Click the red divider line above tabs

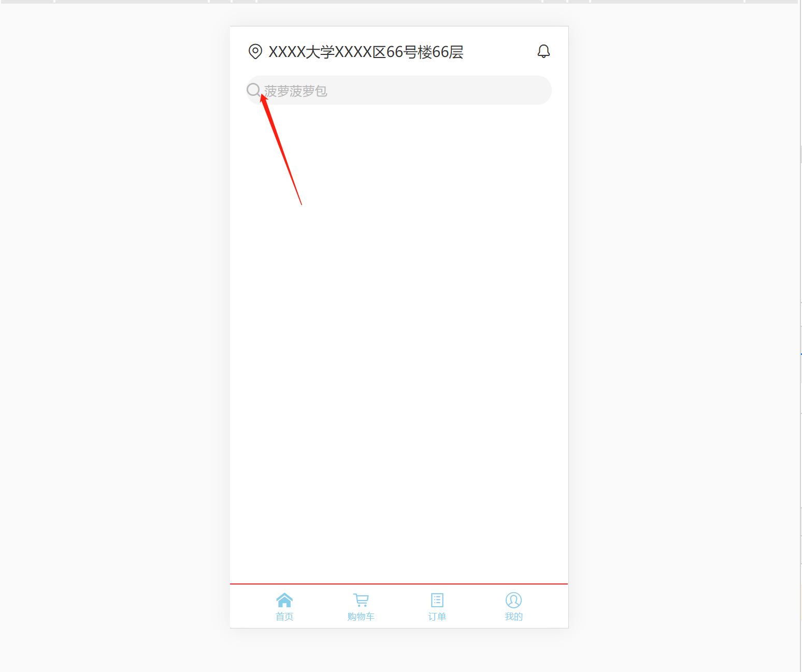tap(399, 584)
